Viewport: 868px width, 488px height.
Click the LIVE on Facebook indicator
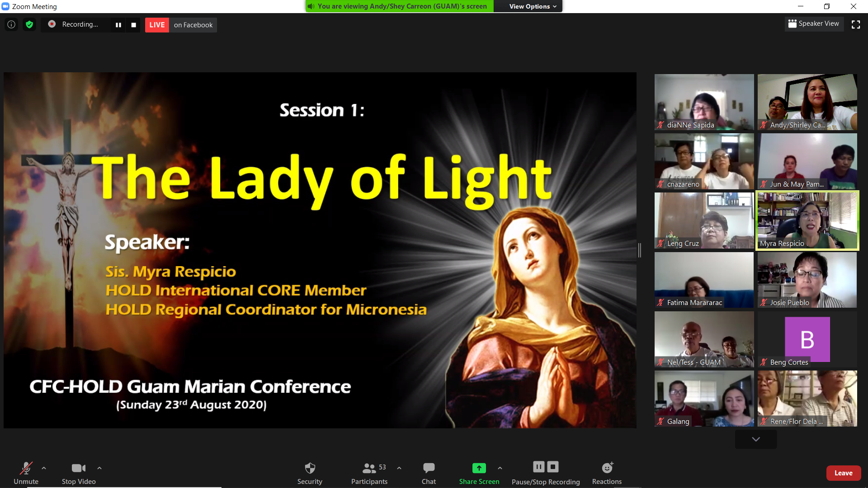pos(181,25)
